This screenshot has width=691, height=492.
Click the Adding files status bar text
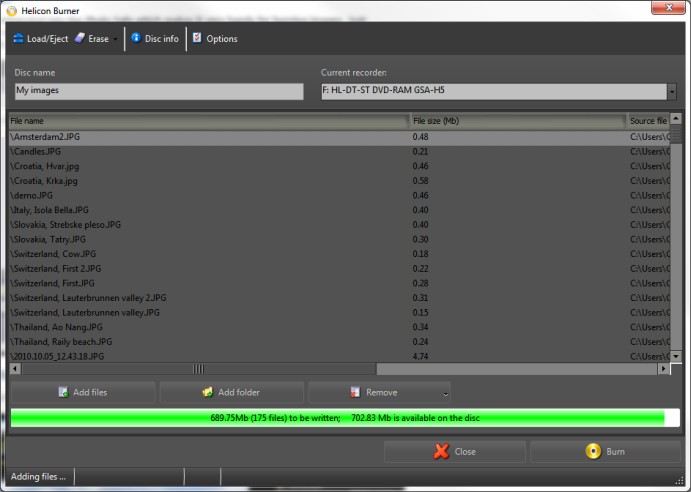pyautogui.click(x=38, y=477)
